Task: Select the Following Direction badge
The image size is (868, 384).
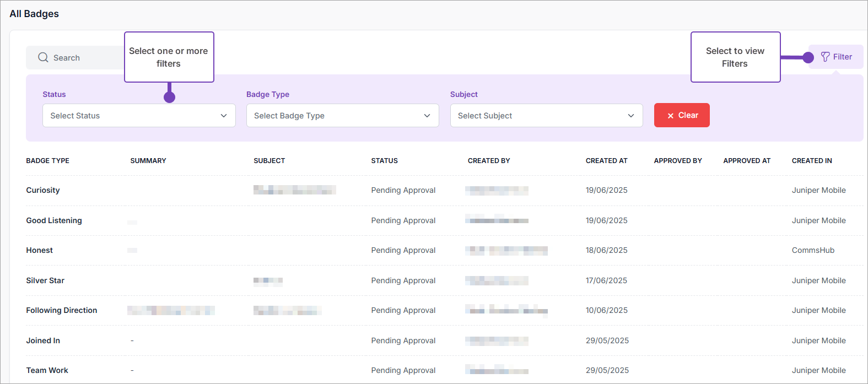Action: (62, 310)
